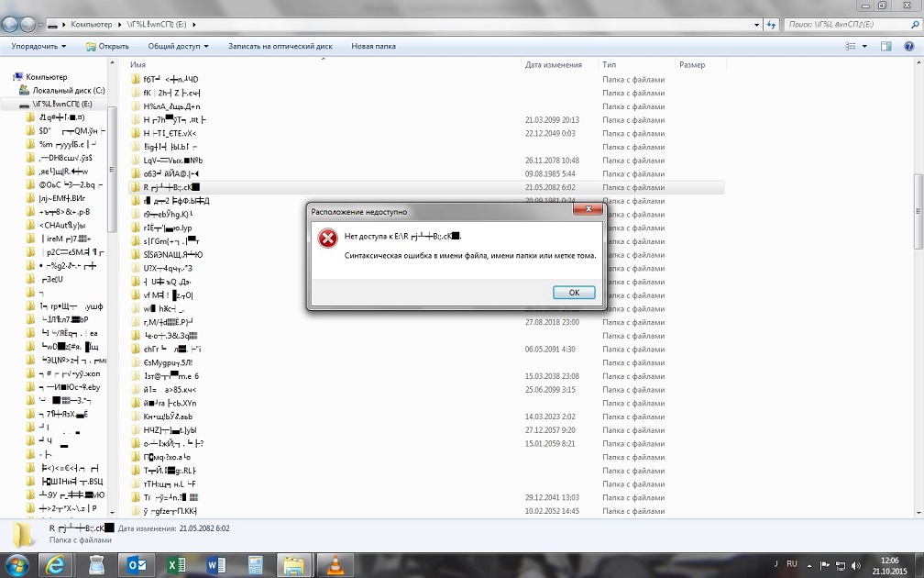
Task: Expand the Общий доступ dropdown
Action: [x=178, y=46]
